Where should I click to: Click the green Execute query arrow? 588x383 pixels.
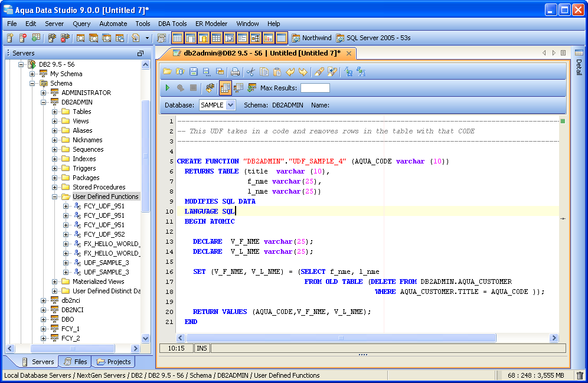(x=168, y=88)
